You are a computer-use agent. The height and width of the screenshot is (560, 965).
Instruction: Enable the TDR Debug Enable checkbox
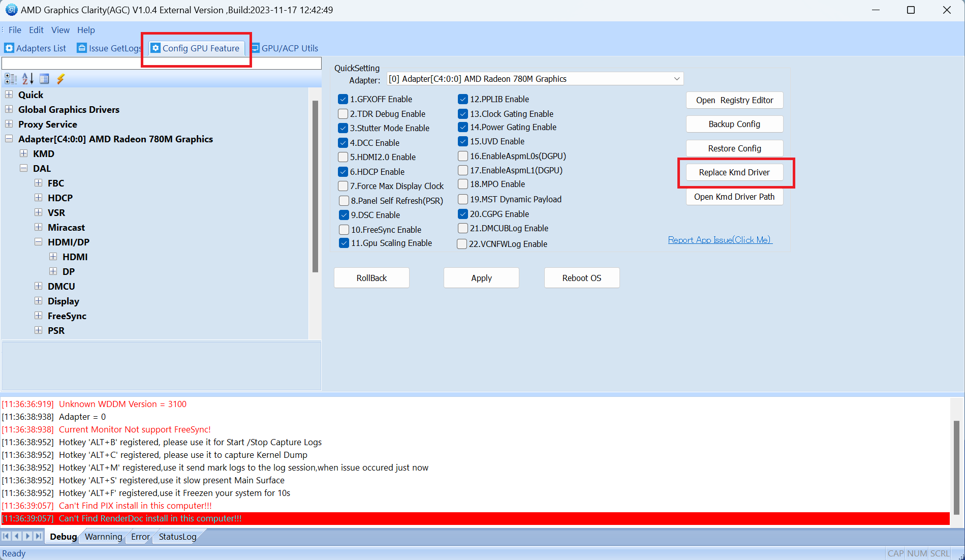click(343, 114)
